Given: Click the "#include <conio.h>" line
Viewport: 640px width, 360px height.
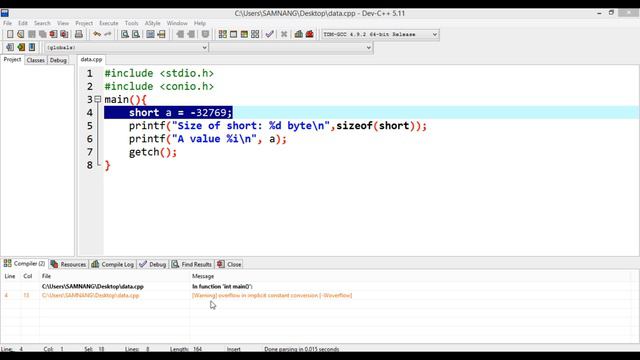Looking at the screenshot, I should point(159,87).
